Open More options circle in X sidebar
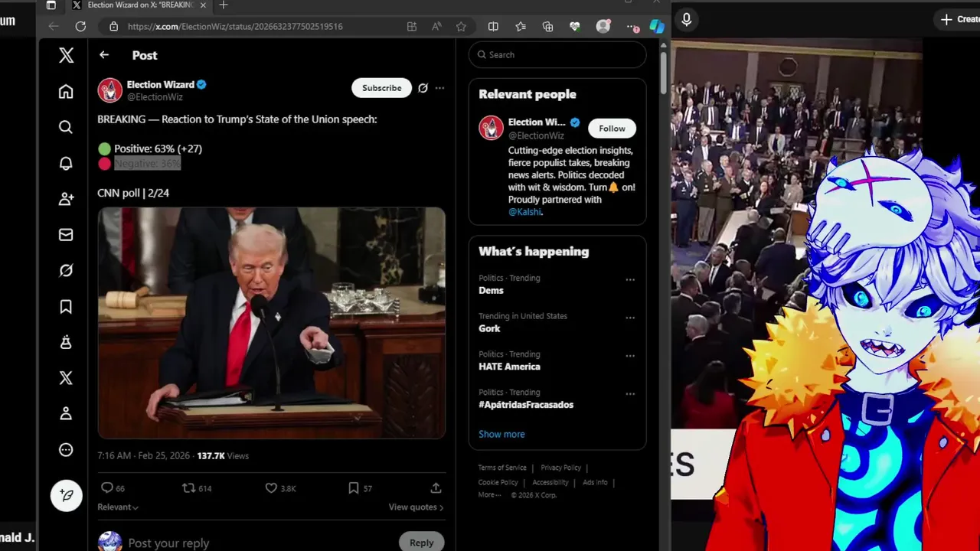980x551 pixels. pyautogui.click(x=66, y=450)
